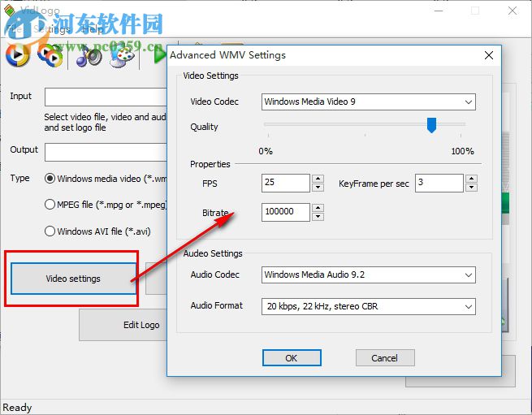Image resolution: width=532 pixels, height=415 pixels.
Task: Click the KeyFrame per sec field
Action: click(439, 183)
